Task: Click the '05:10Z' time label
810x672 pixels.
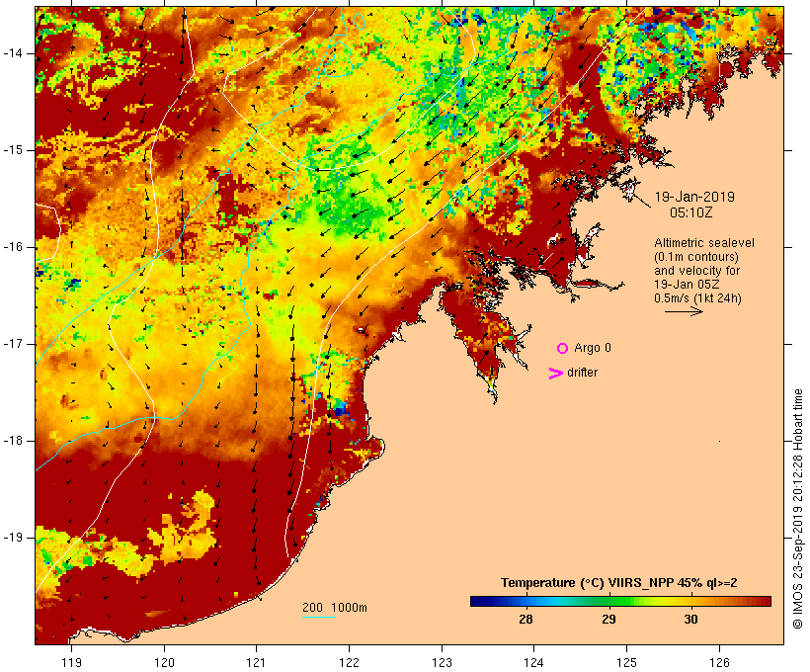Action: [x=691, y=212]
